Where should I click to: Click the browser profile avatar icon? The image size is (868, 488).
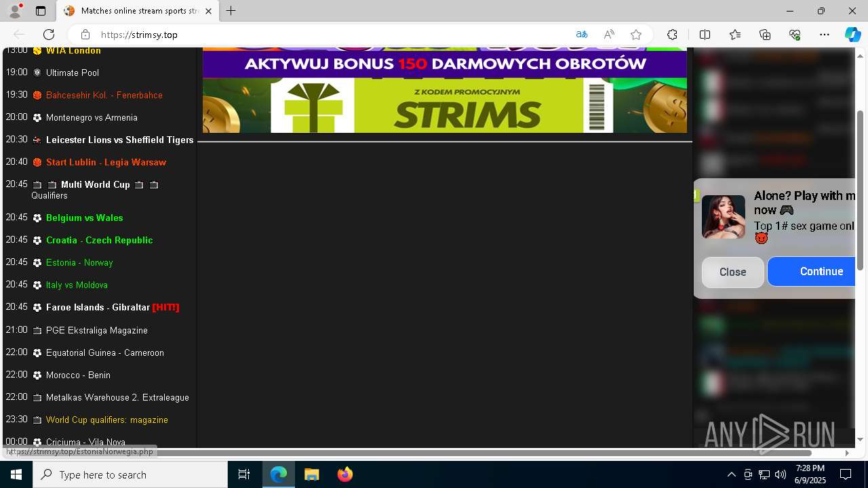(x=15, y=11)
